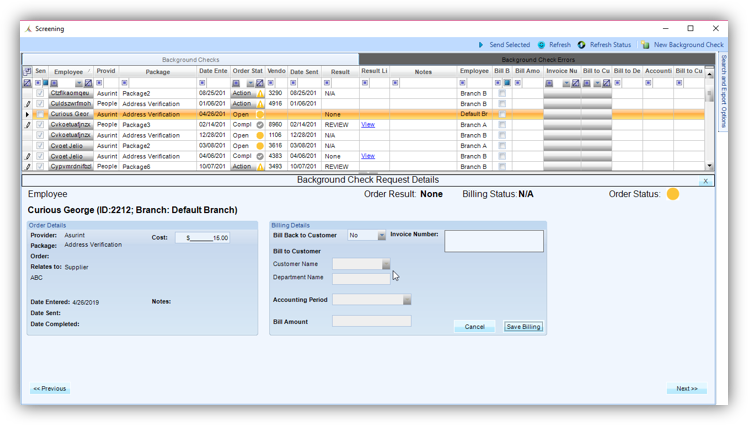Open Bill Back to Customer dropdown
The image size is (748, 425).
382,236
